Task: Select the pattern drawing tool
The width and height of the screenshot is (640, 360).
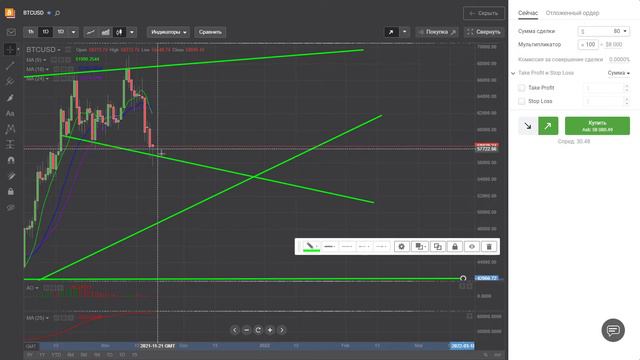Action: pyautogui.click(x=10, y=129)
